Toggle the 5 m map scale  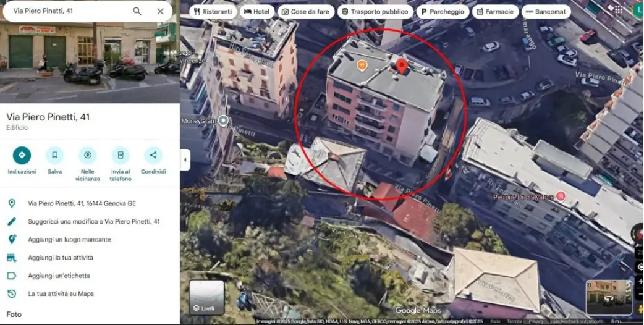pyautogui.click(x=625, y=321)
